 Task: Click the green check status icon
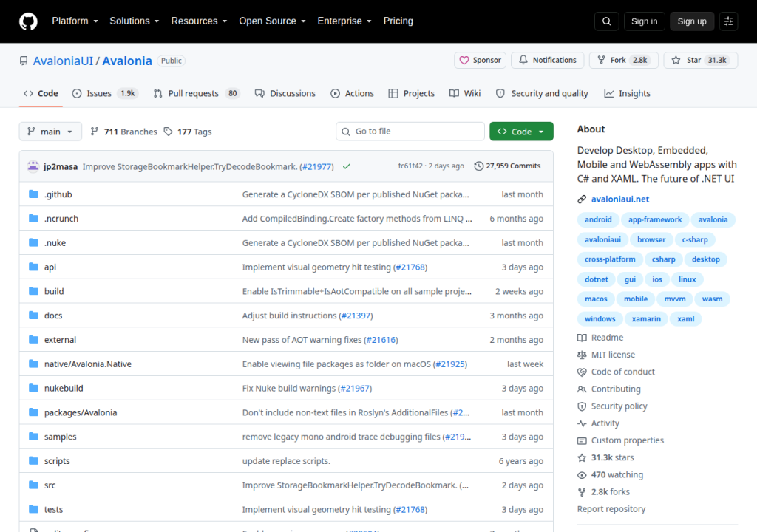coord(346,166)
